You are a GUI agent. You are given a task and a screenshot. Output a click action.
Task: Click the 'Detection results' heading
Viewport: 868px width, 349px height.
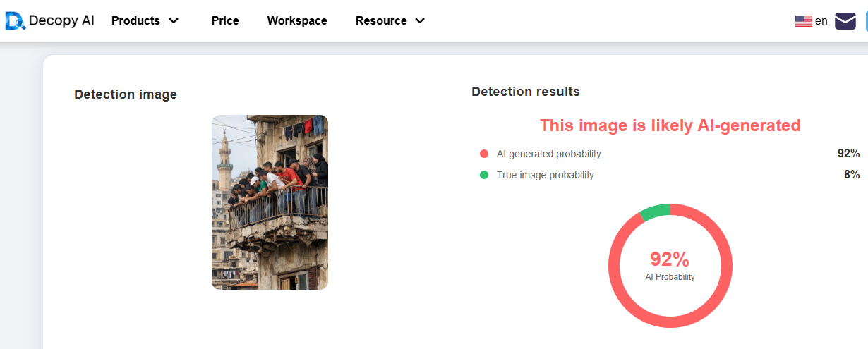525,92
